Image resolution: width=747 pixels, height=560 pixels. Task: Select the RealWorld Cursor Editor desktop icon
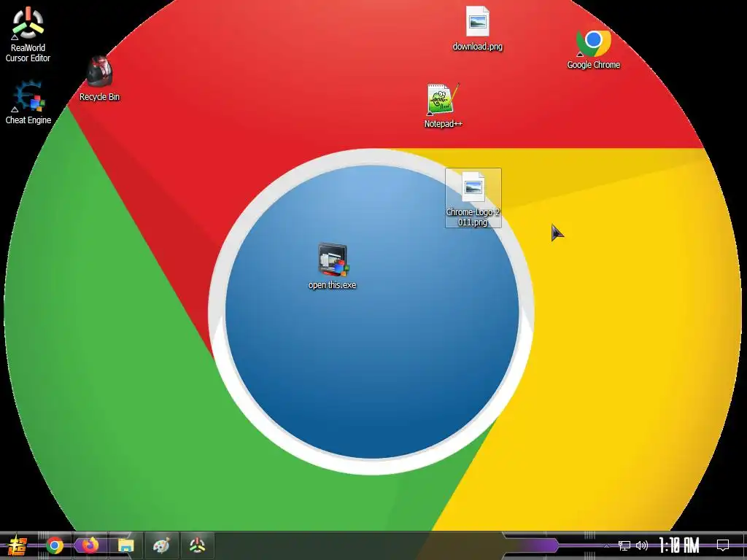pos(28,35)
